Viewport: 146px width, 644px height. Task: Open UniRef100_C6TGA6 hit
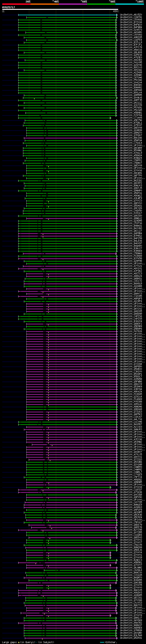[131, 77]
